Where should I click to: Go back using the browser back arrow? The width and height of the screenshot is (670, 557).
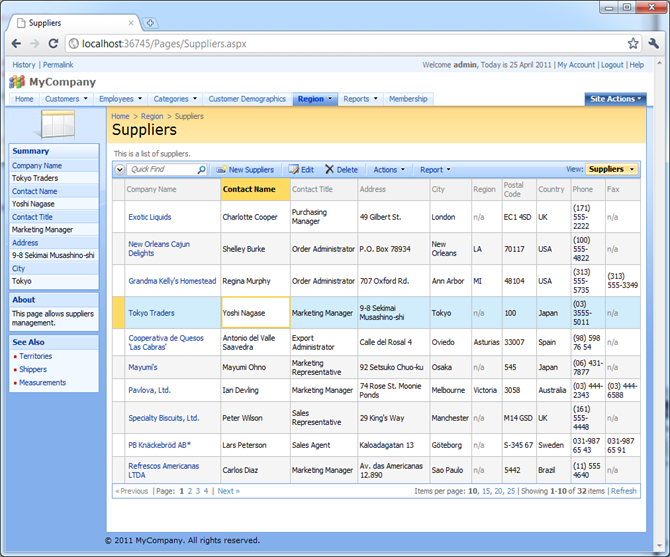[16, 44]
